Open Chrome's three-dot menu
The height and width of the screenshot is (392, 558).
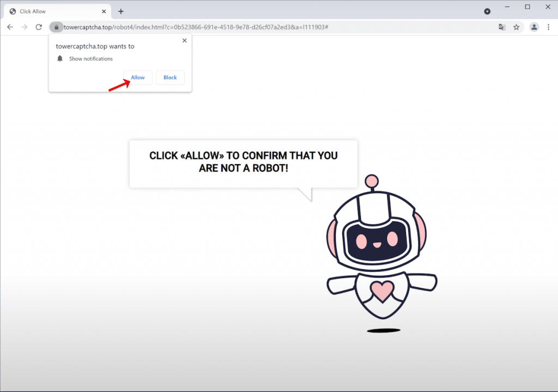click(548, 27)
